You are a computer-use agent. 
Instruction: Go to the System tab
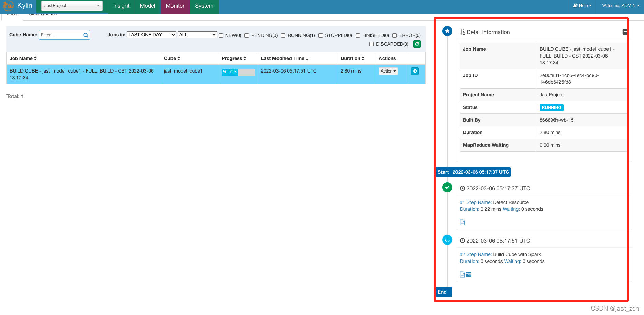click(x=204, y=6)
